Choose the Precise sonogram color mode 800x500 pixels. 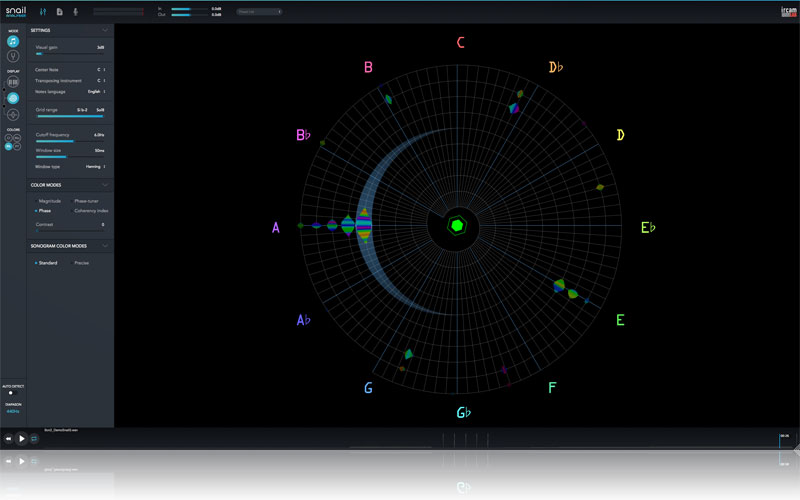point(80,263)
